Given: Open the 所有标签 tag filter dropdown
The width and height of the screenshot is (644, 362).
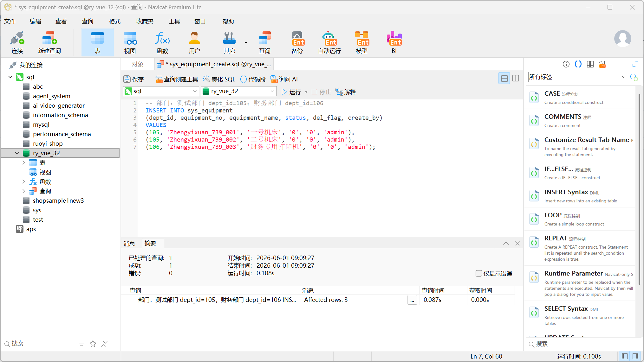Looking at the screenshot, I should tap(578, 77).
